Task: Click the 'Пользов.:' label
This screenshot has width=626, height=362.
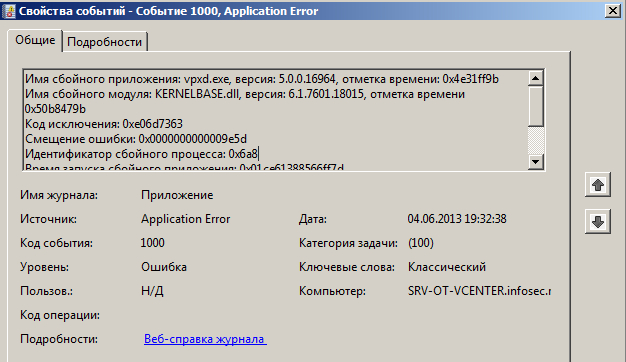Action: coord(46,291)
